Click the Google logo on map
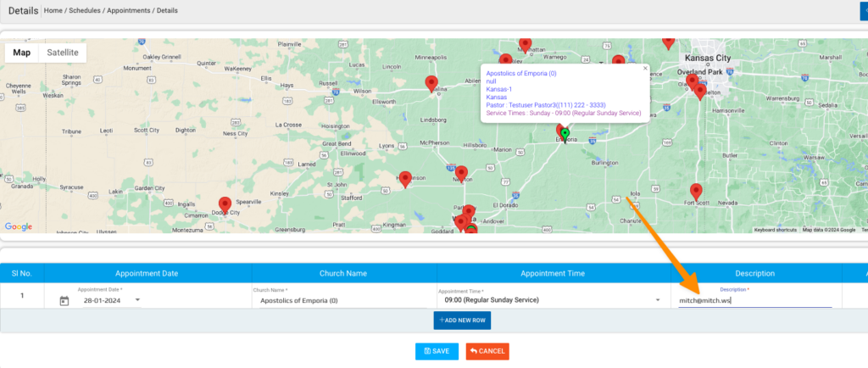This screenshot has height=368, width=868. click(19, 226)
